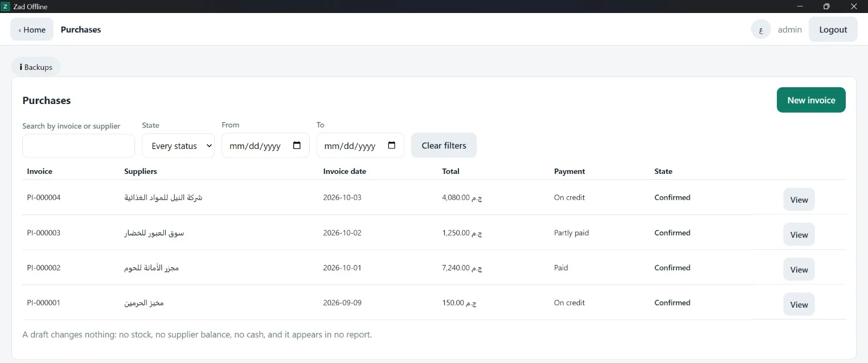Viewport: 868px width, 363px height.
Task: Create a New invoice
Action: click(x=811, y=100)
